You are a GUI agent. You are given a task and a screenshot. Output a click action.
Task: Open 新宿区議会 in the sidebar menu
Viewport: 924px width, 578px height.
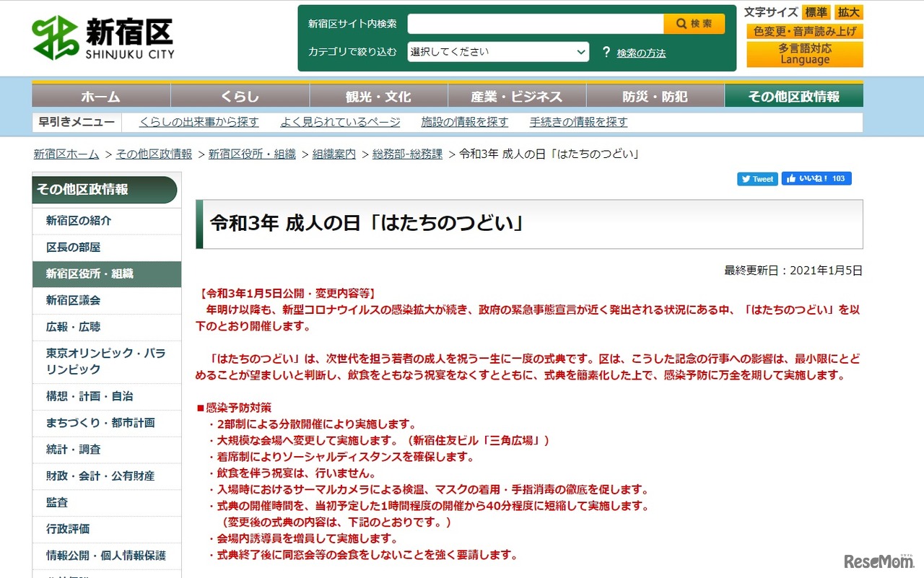pos(73,300)
